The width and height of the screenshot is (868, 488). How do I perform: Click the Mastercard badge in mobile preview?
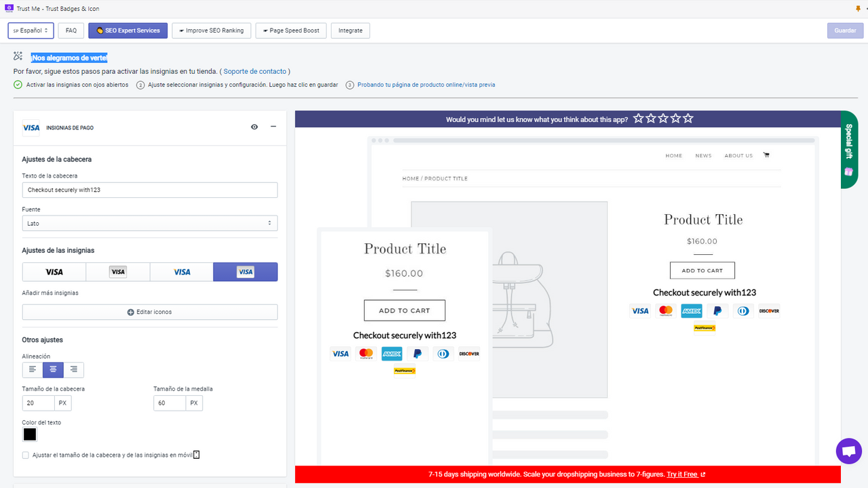[x=366, y=354]
